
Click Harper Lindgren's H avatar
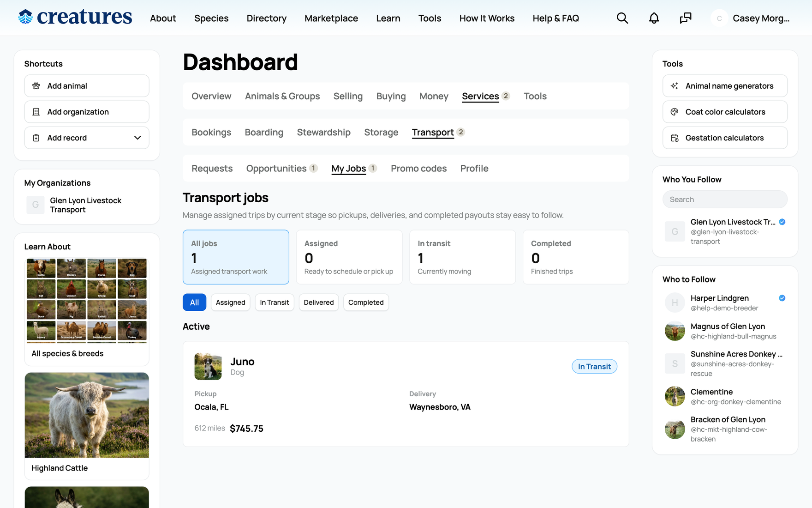tap(675, 302)
